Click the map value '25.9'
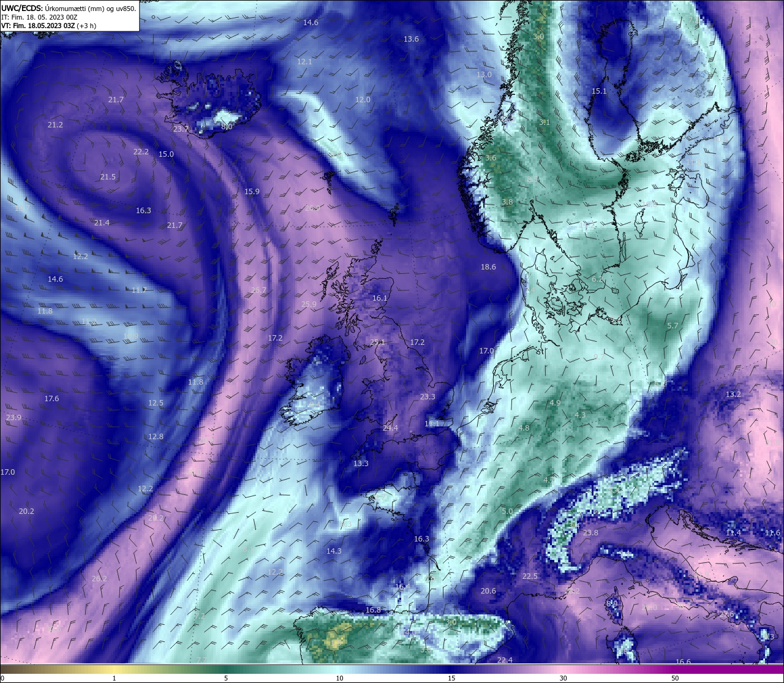The image size is (784, 683). coord(309,304)
